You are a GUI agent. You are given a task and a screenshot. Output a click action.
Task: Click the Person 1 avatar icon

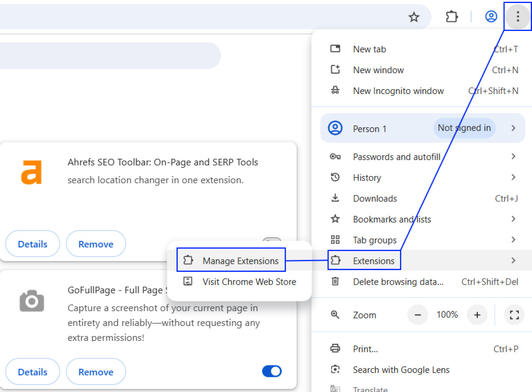335,129
